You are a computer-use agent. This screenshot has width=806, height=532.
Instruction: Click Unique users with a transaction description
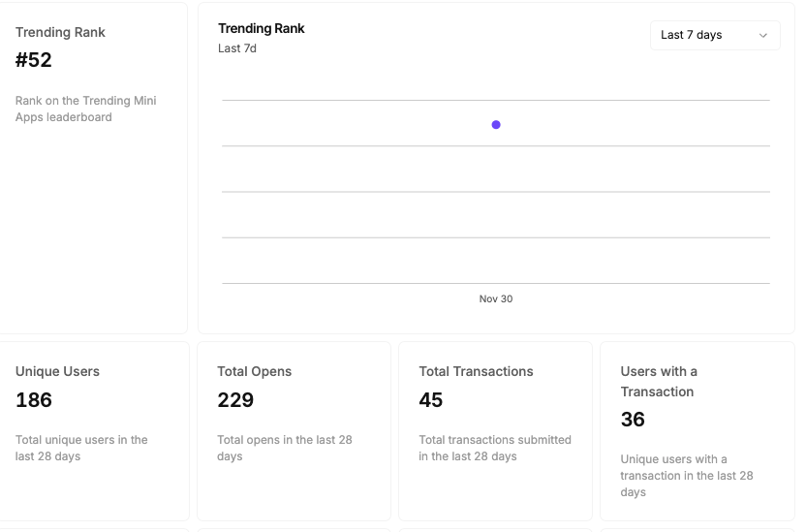687,476
